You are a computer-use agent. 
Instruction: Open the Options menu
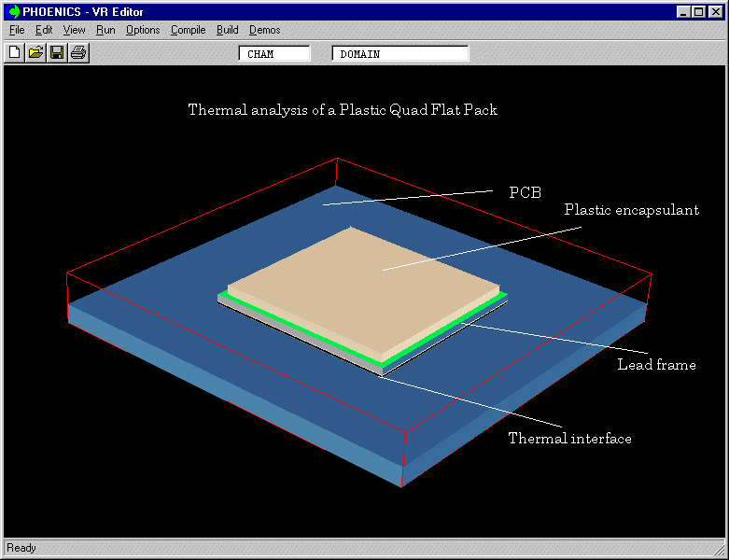point(143,30)
